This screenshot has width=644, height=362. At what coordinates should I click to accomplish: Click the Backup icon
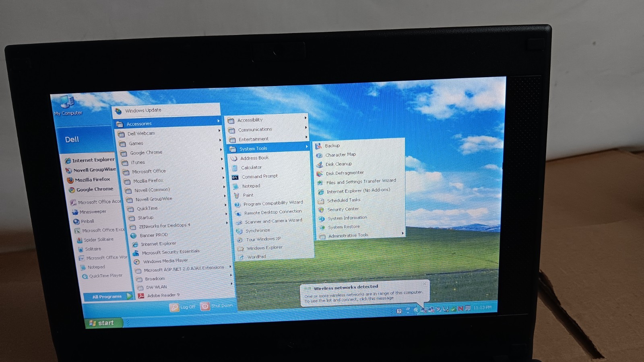(x=318, y=146)
